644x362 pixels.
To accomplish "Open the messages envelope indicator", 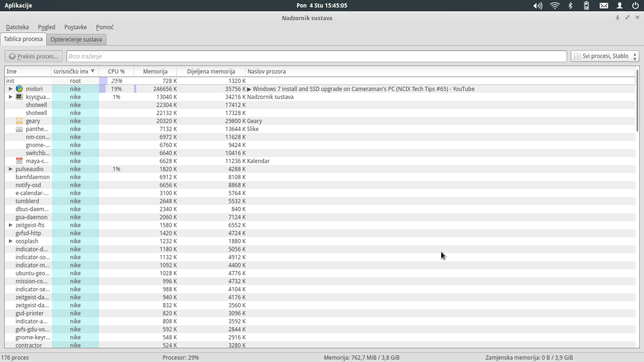I will coord(603,6).
